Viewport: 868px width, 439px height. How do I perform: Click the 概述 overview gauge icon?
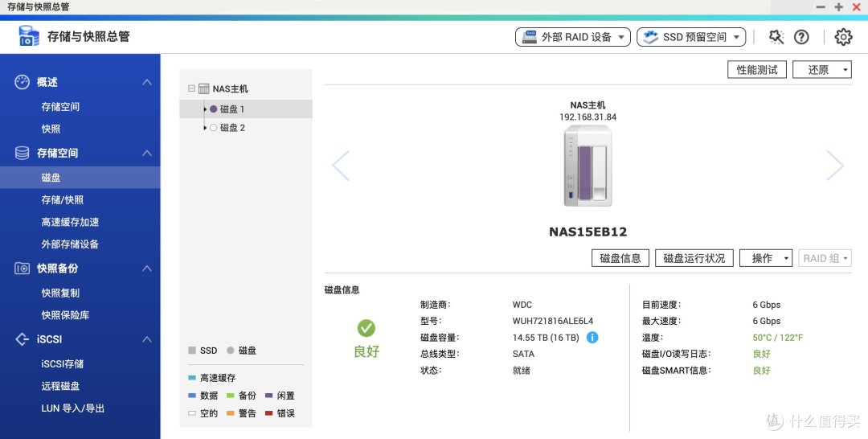(x=23, y=82)
